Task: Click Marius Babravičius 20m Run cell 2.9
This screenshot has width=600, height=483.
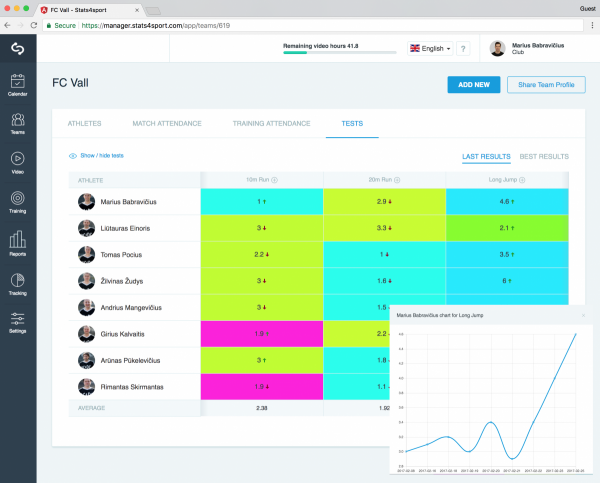Action: point(385,201)
